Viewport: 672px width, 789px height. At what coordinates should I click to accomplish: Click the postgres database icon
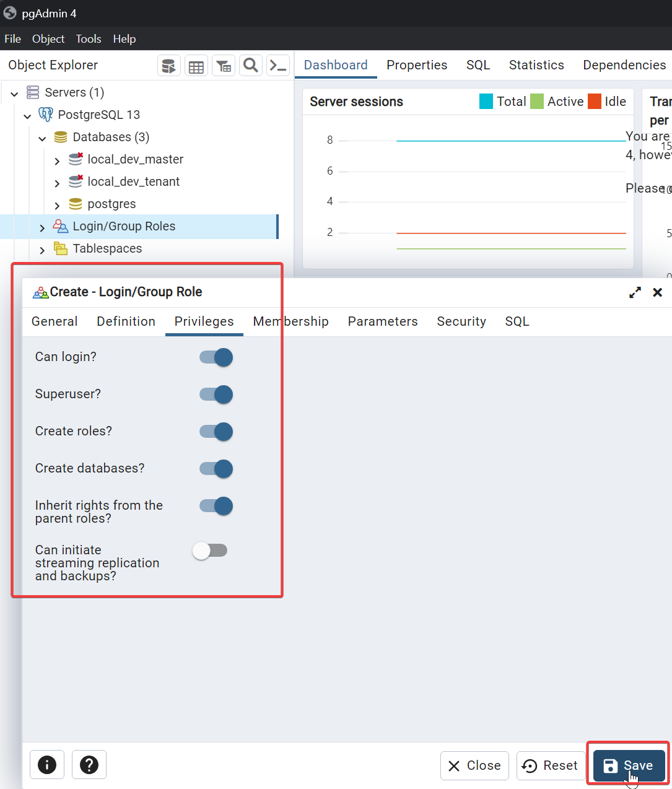tap(76, 204)
